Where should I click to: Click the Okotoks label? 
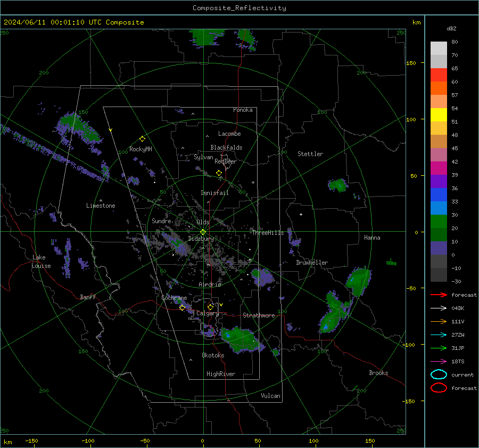click(x=213, y=355)
